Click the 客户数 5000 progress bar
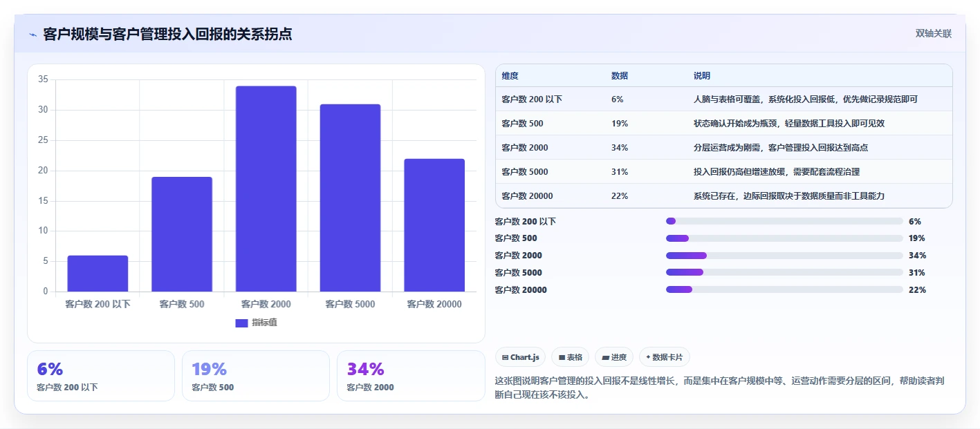This screenshot has height=429, width=980. [x=784, y=272]
